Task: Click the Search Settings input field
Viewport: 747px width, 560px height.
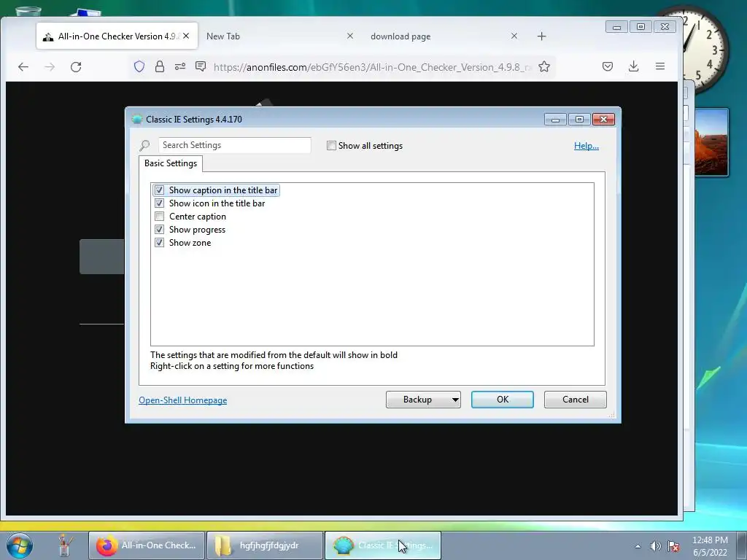Action: point(234,145)
